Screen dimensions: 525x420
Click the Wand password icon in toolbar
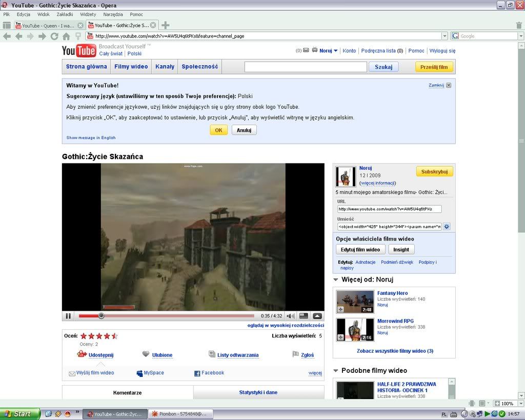click(78, 36)
